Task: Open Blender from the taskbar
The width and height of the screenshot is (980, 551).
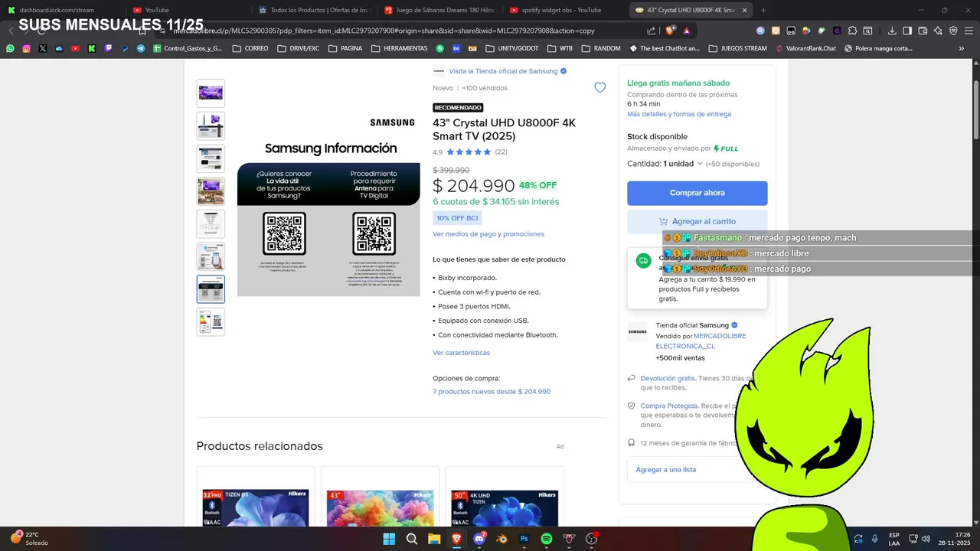Action: tap(501, 539)
